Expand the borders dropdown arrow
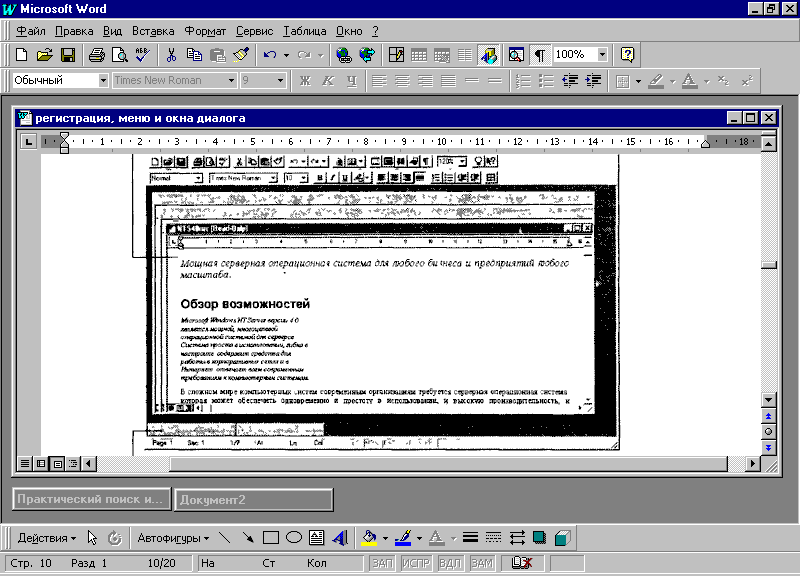 point(638,81)
